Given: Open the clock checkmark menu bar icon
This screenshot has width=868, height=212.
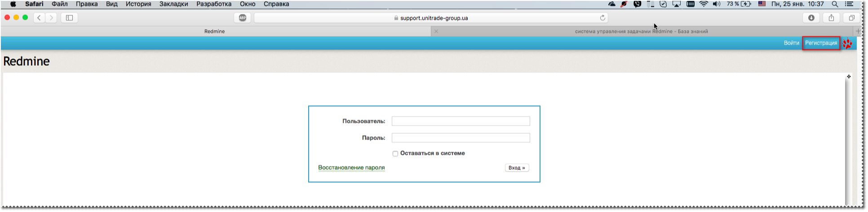Looking at the screenshot, I should coord(663,4).
